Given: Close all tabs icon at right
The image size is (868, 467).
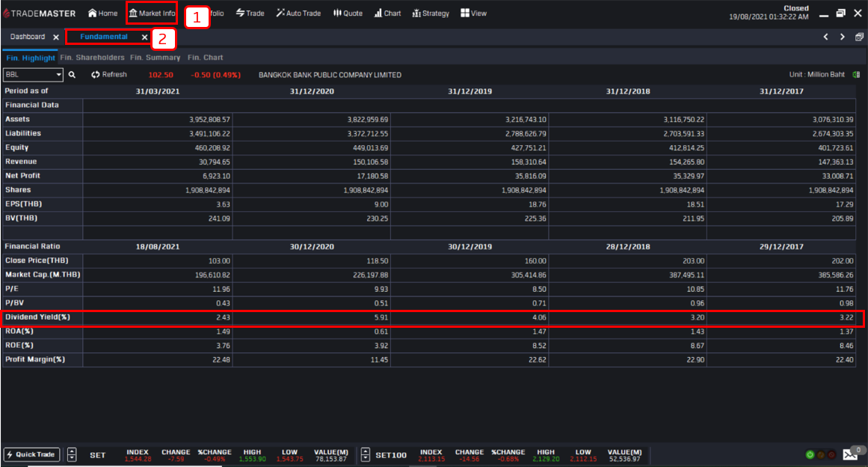Looking at the screenshot, I should (859, 37).
